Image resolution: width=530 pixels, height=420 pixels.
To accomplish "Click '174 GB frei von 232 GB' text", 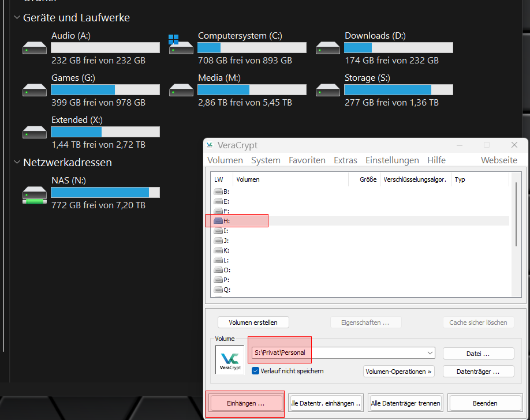I will [x=391, y=60].
